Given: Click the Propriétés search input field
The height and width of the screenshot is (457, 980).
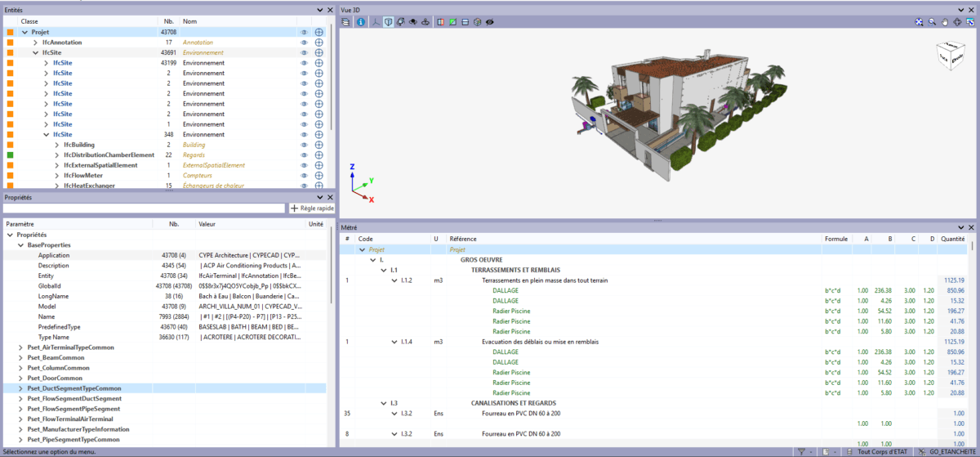Looking at the screenshot, I should pyautogui.click(x=145, y=208).
